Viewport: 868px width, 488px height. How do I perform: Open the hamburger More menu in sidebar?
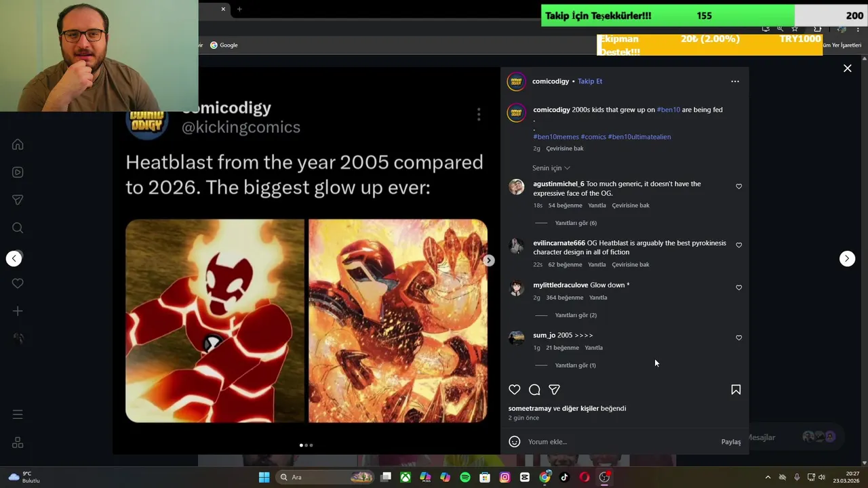pos(18,414)
